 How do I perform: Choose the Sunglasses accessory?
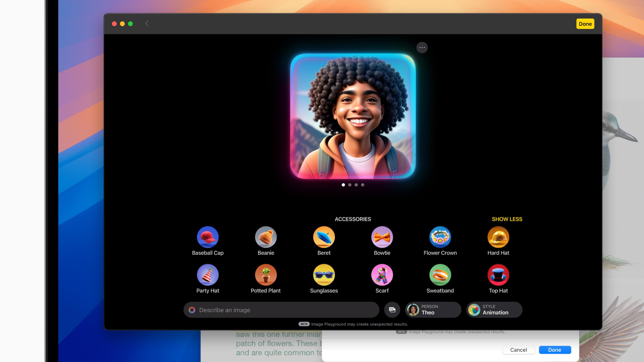click(x=324, y=275)
